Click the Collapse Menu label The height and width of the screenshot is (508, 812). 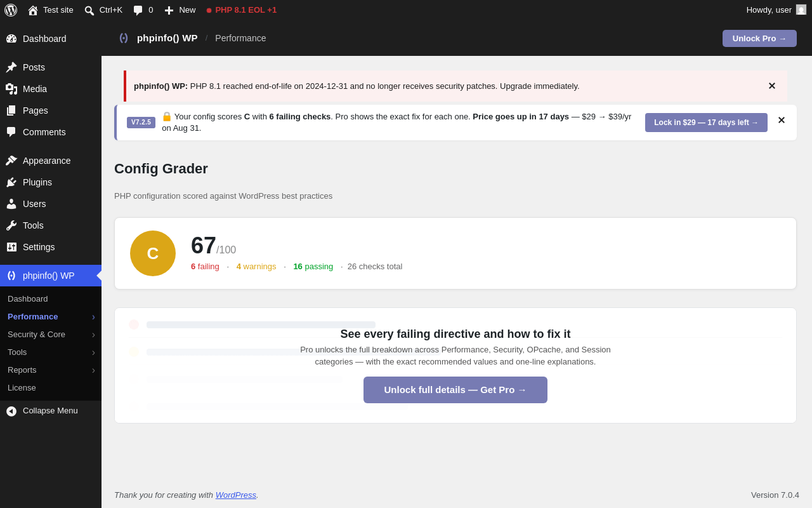[50, 411]
